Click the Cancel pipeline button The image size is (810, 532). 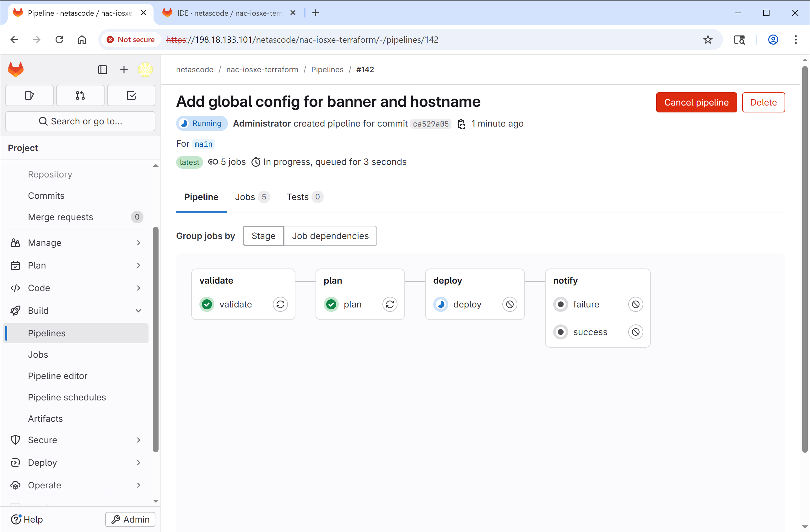coord(696,102)
